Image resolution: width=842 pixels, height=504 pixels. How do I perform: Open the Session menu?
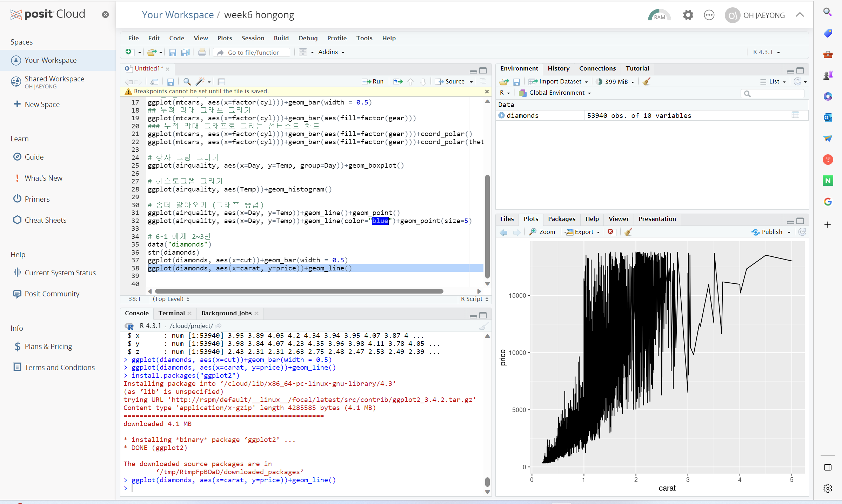pos(253,38)
